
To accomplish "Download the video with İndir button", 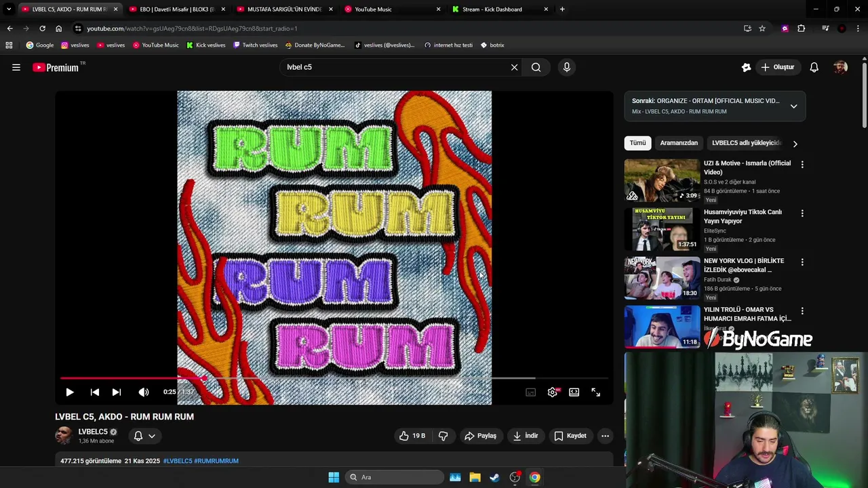I will point(526,436).
